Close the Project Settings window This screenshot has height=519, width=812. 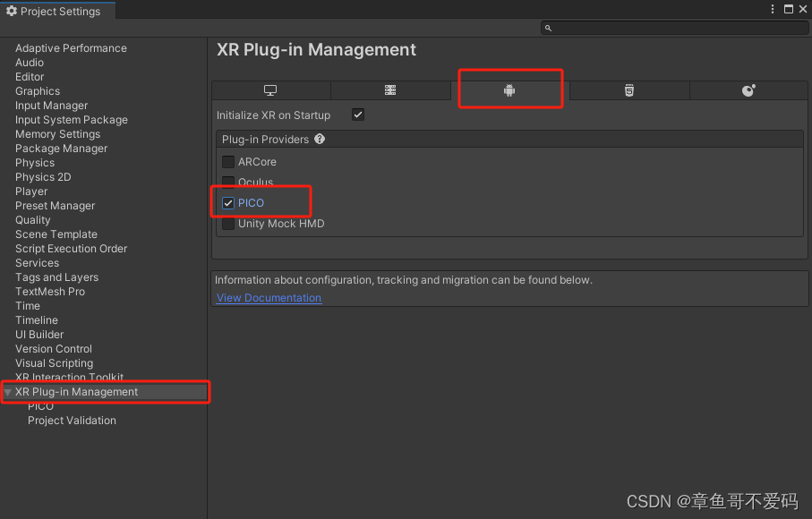[803, 9]
